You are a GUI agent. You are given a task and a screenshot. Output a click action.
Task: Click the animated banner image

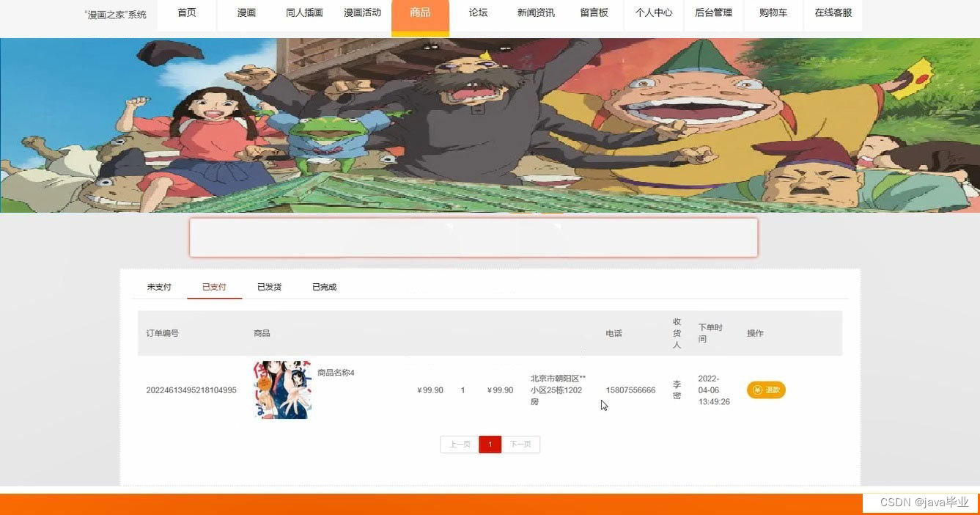pyautogui.click(x=490, y=125)
